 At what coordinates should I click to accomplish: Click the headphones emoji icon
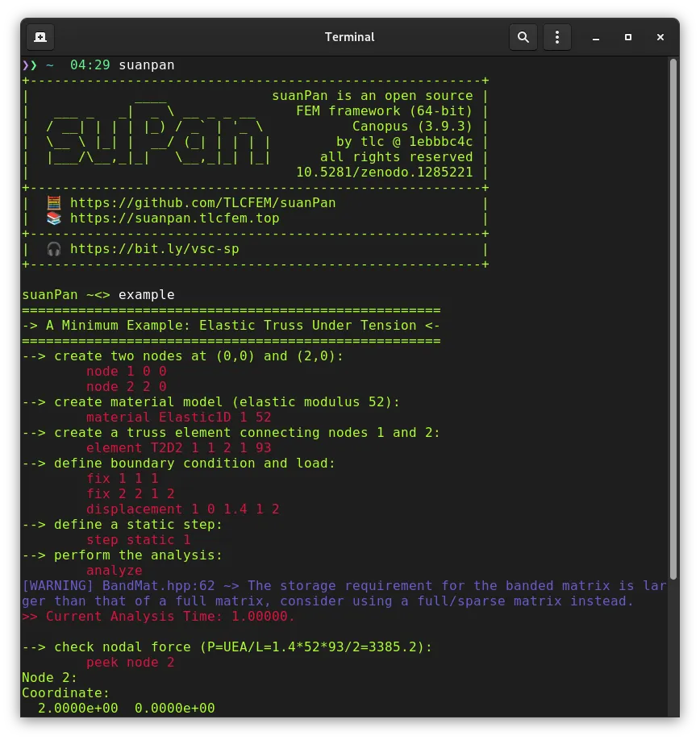(x=54, y=249)
